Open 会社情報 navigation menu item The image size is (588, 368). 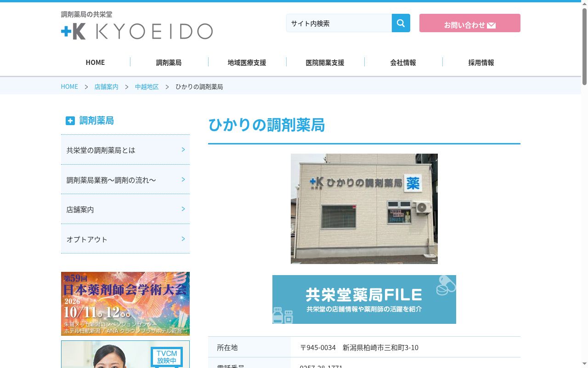(x=403, y=63)
